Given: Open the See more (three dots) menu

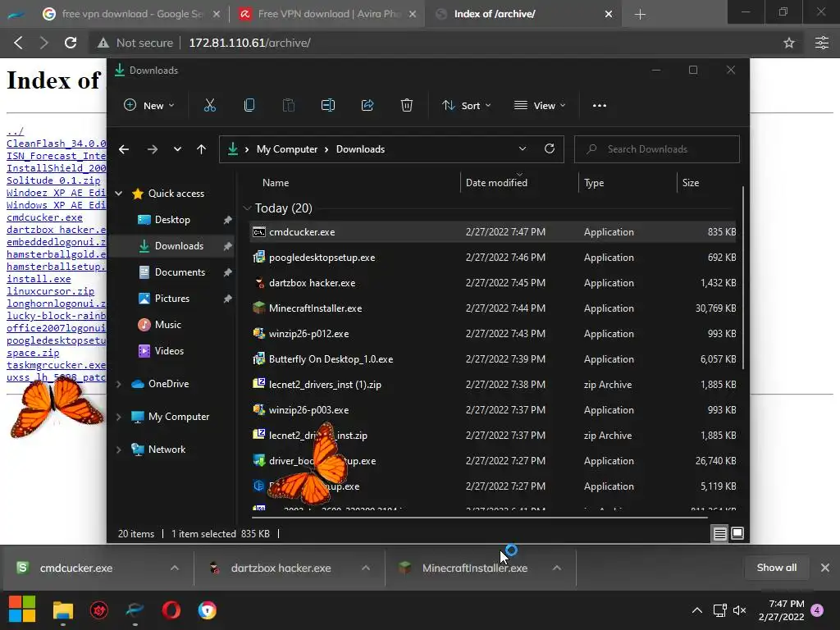Looking at the screenshot, I should point(600,106).
